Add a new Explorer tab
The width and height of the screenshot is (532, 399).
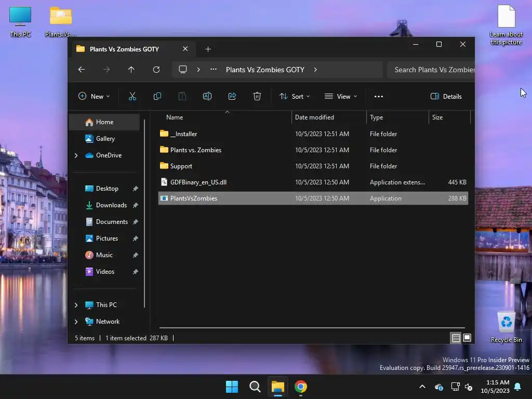pyautogui.click(x=208, y=49)
